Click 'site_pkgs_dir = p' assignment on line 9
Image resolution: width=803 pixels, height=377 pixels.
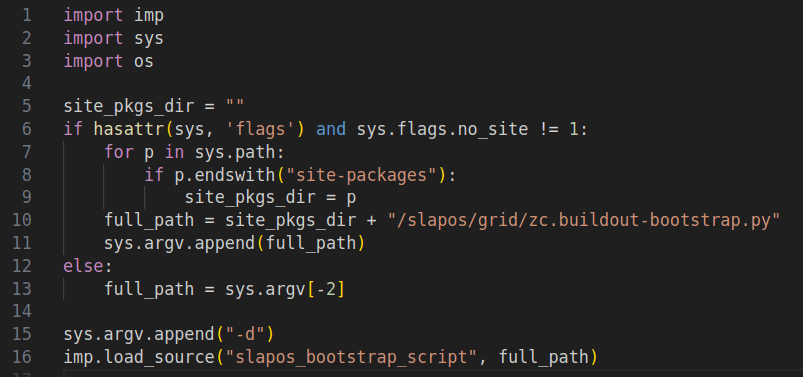point(270,198)
